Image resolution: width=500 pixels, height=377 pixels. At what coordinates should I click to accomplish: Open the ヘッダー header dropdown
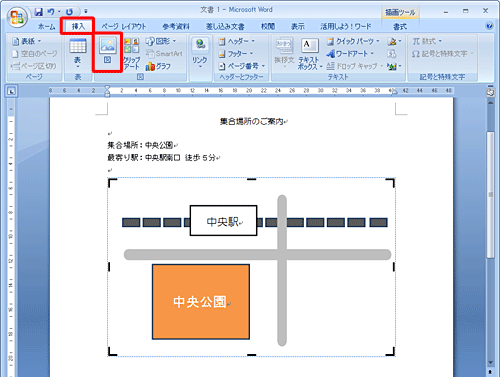click(x=237, y=41)
